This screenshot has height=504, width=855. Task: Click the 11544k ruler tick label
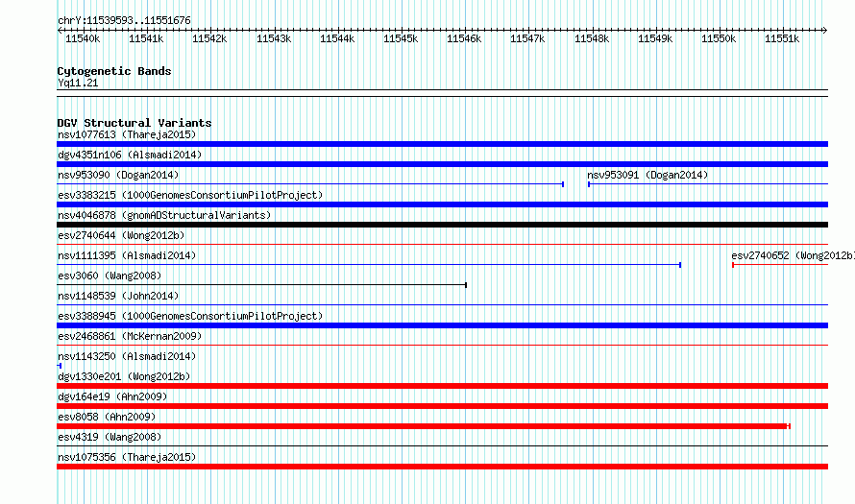[337, 38]
